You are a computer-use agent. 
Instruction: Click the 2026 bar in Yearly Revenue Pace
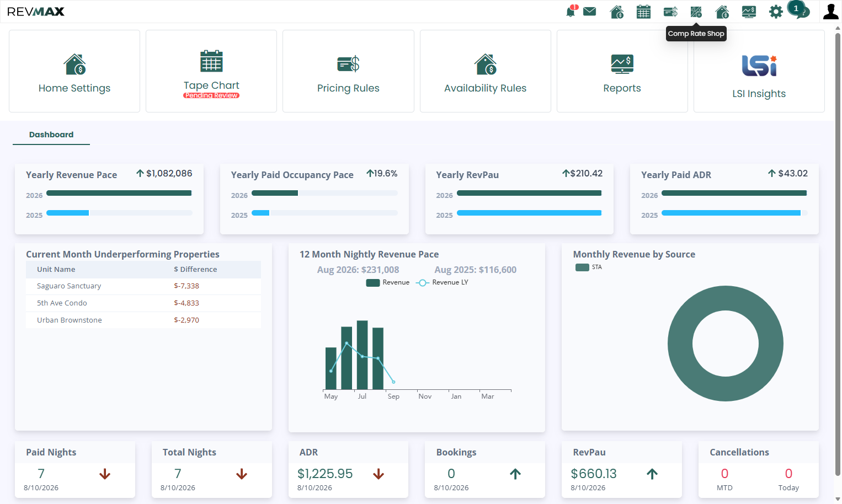(119, 193)
